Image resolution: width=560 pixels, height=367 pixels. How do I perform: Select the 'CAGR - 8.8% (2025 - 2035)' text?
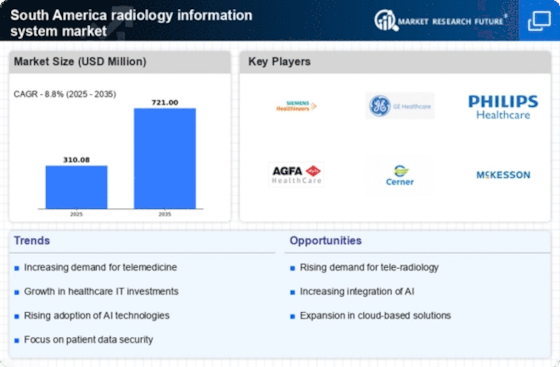65,94
